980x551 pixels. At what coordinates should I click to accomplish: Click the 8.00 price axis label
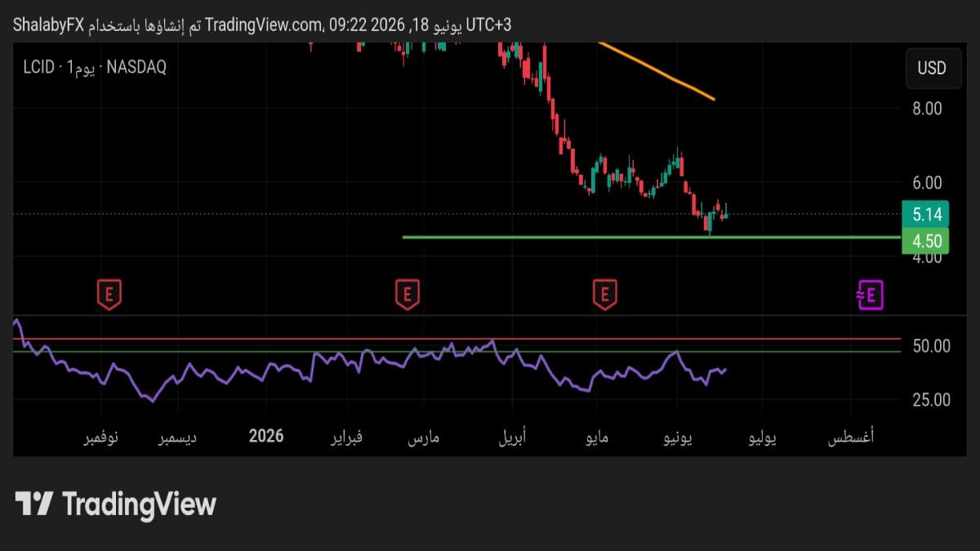click(x=927, y=108)
